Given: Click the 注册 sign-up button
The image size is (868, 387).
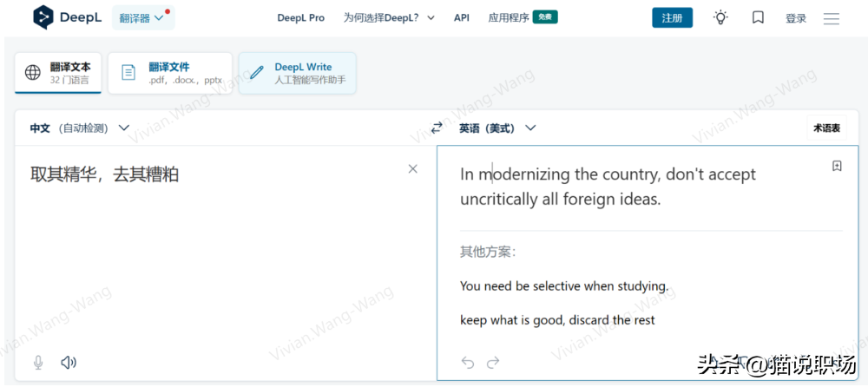Looking at the screenshot, I should tap(672, 18).
